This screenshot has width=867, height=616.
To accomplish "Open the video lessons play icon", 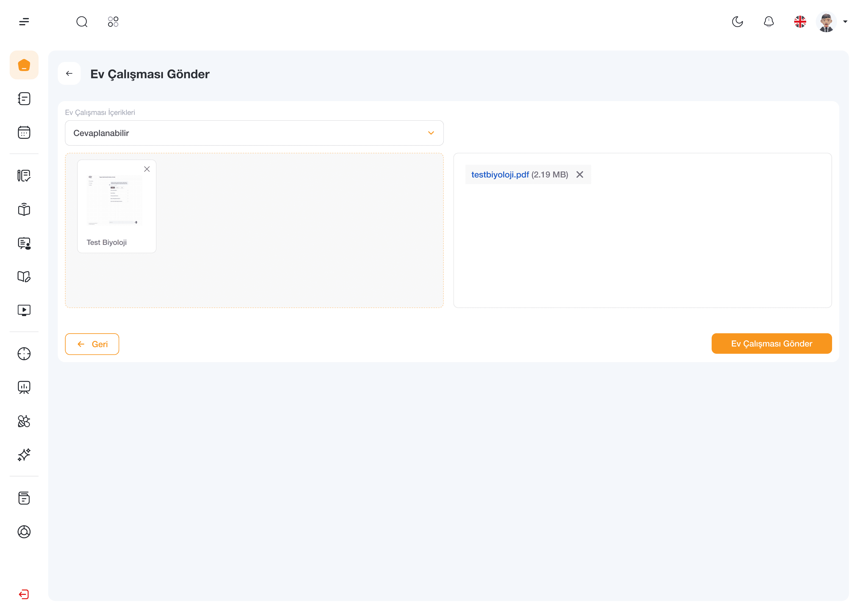I will tap(24, 310).
